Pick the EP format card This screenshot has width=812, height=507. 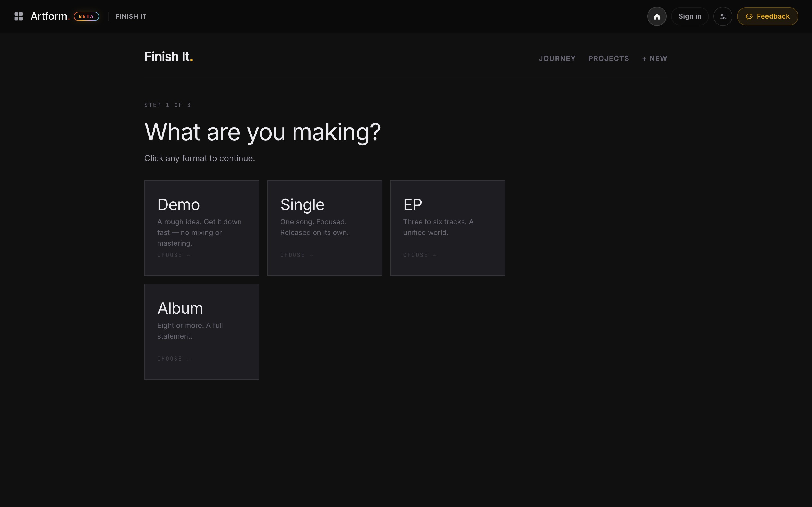coord(447,228)
